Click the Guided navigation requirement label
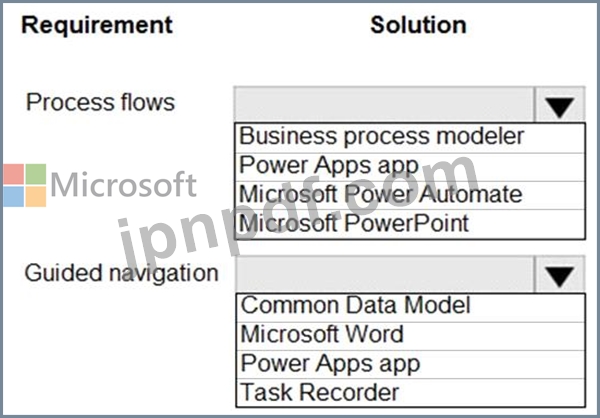 coord(122,273)
